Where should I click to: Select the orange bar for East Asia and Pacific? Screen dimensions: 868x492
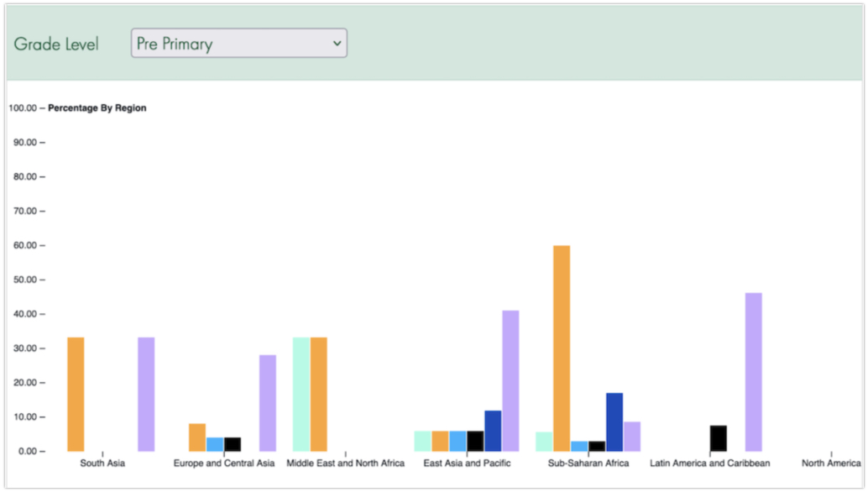coord(440,441)
